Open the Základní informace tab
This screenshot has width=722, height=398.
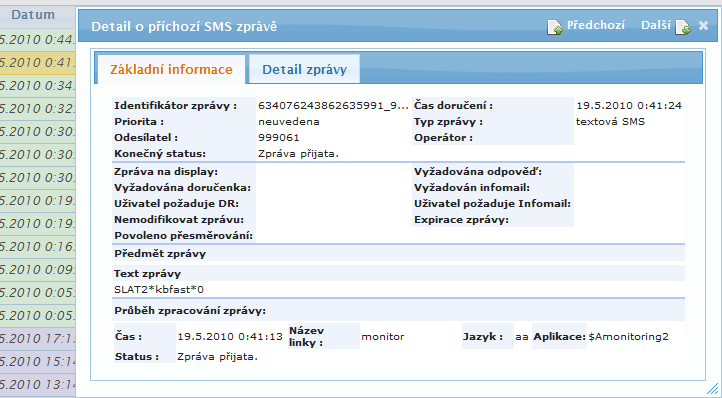tap(171, 70)
